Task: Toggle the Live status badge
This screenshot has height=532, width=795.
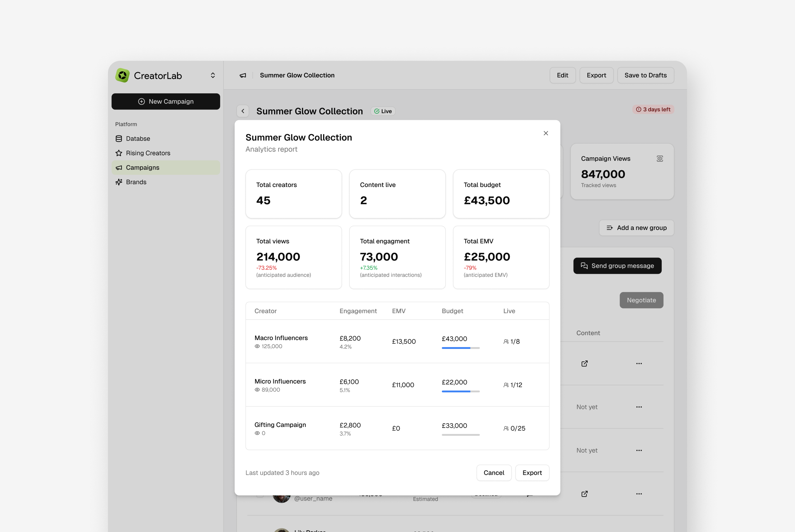Action: tap(383, 111)
